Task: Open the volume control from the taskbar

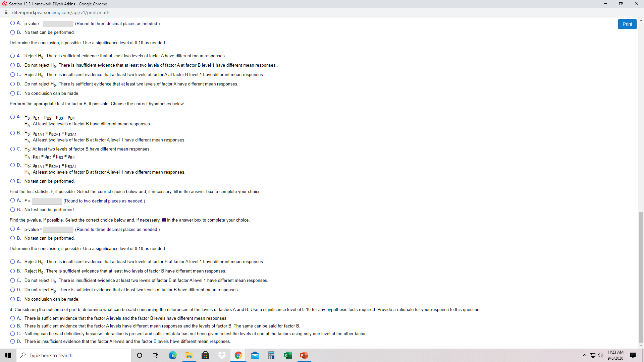Action: pyautogui.click(x=600, y=355)
